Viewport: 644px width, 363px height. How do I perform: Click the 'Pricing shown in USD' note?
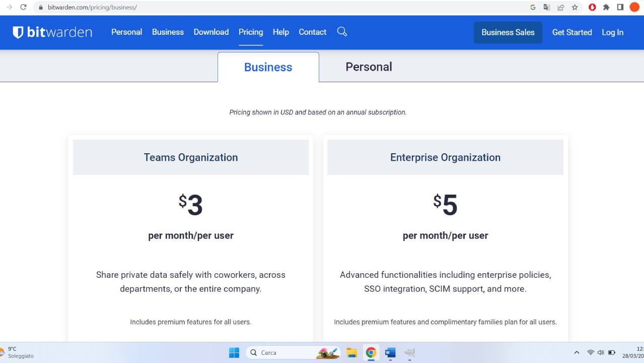coord(318,112)
